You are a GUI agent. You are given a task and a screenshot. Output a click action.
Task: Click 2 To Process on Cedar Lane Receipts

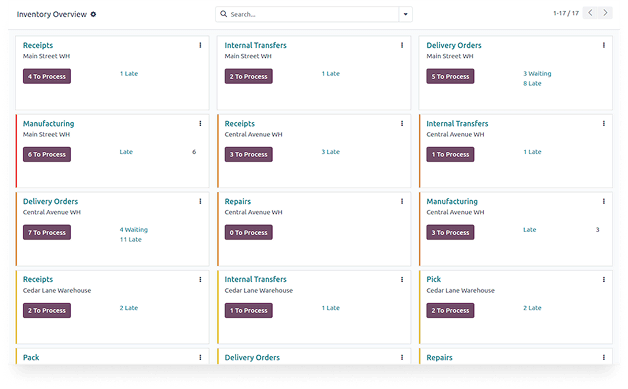(x=47, y=310)
